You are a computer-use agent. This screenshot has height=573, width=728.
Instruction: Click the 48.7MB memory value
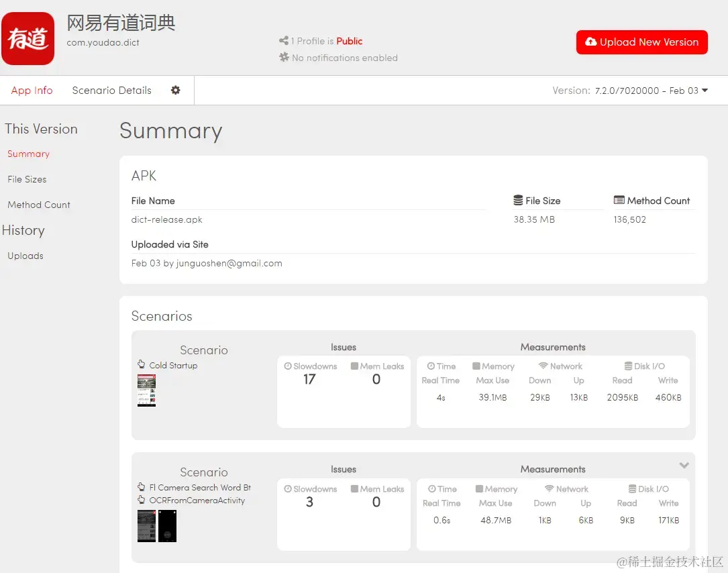(x=496, y=520)
